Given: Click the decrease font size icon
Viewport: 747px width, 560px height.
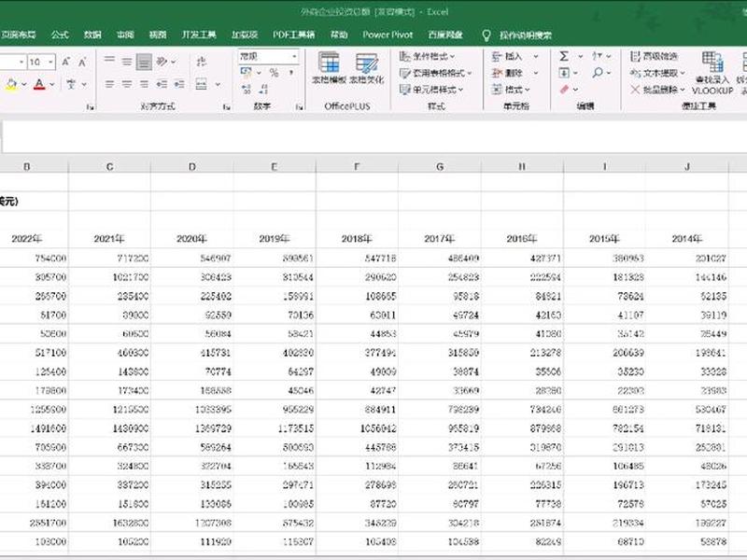Looking at the screenshot, I should [82, 62].
